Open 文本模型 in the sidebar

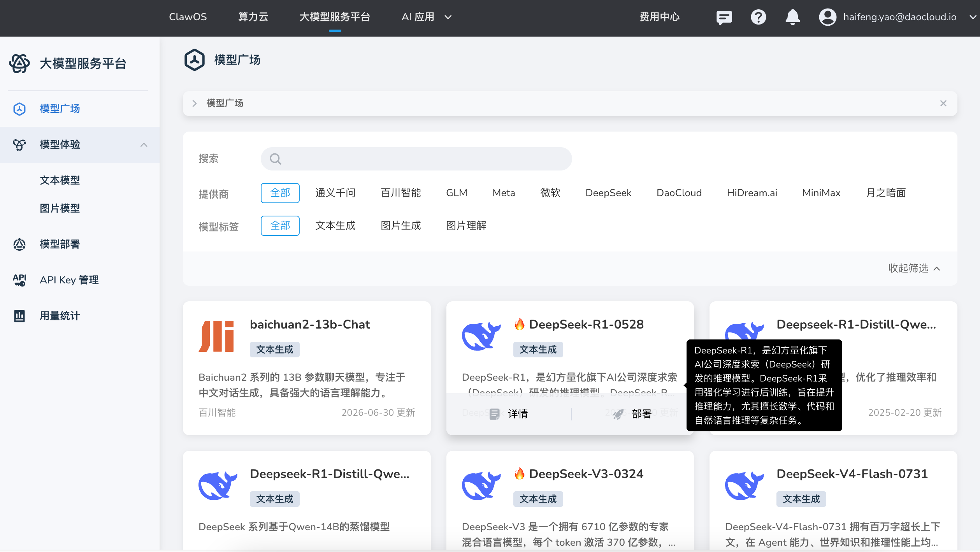click(x=60, y=180)
